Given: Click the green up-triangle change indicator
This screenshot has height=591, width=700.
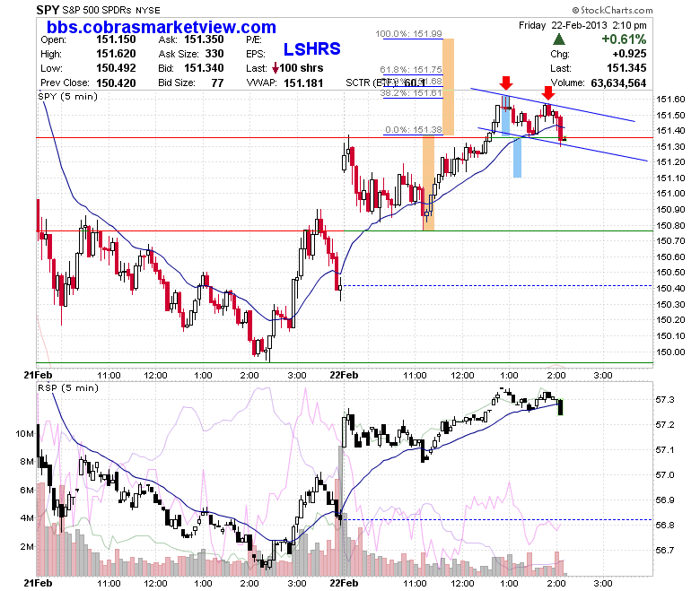Looking at the screenshot, I should pos(558,39).
